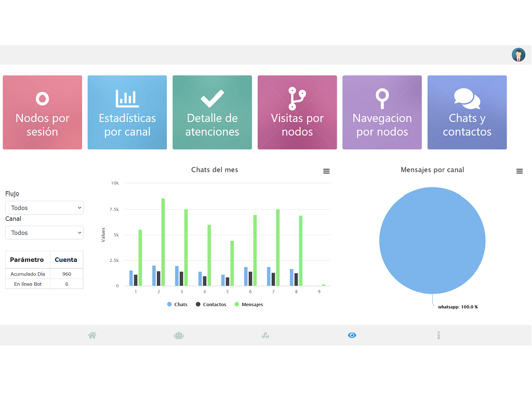
Task: Toggle the Chats series in chart legend
Action: tap(178, 304)
